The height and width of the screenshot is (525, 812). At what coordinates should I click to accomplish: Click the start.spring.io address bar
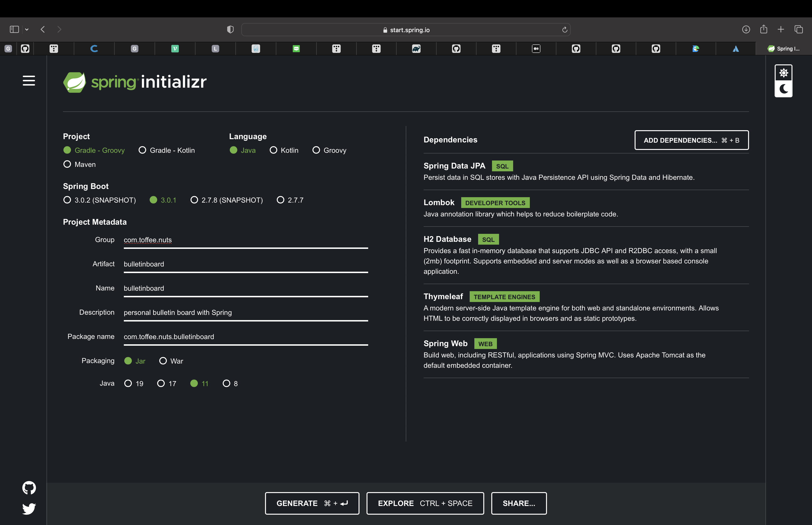406,30
